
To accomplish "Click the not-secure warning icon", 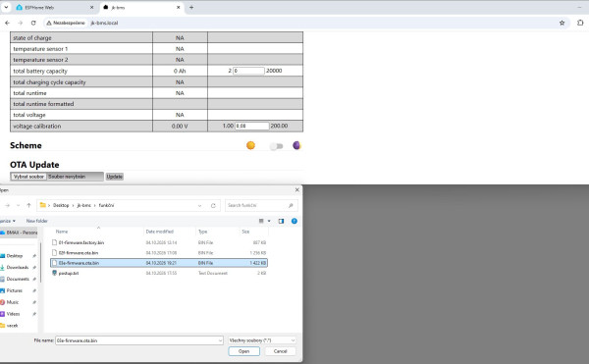I will pos(49,23).
